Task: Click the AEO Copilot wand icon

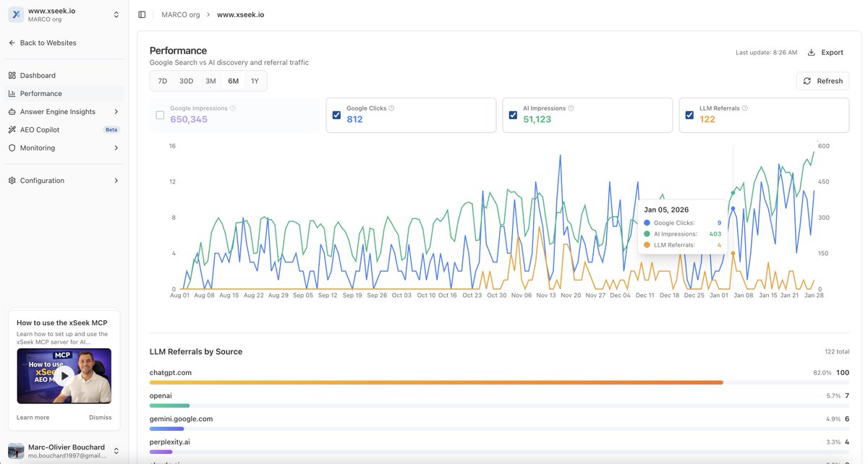Action: tap(12, 129)
